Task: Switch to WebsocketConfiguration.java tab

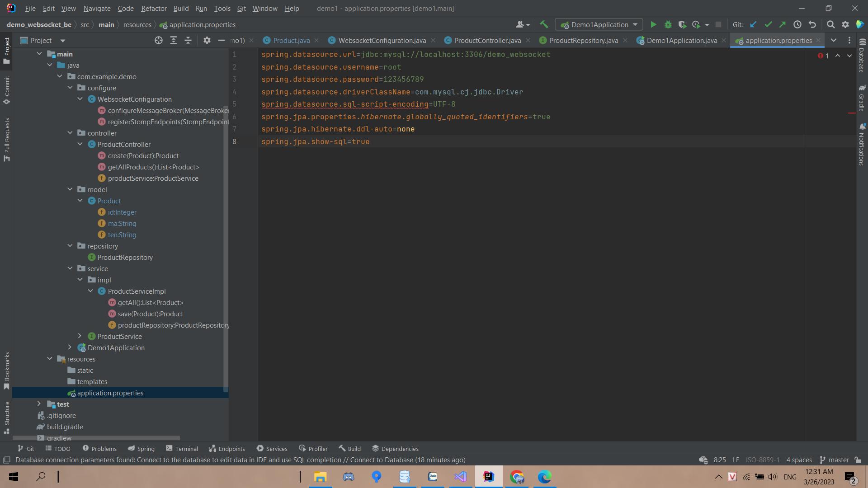Action: pyautogui.click(x=382, y=41)
